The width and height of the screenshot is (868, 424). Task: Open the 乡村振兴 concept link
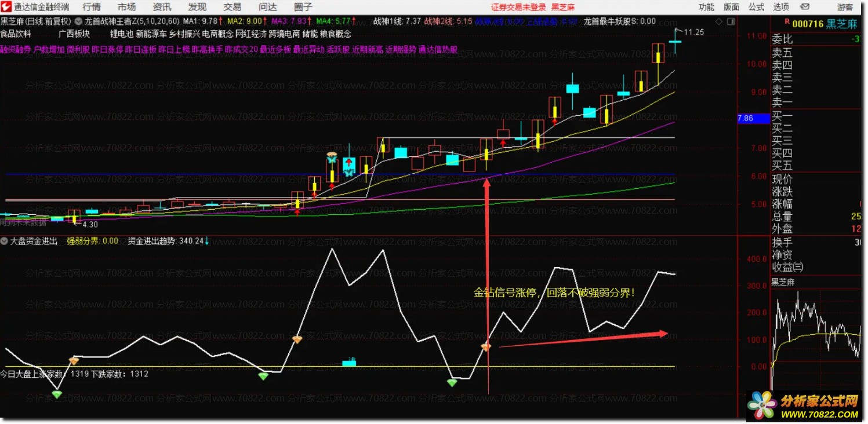click(x=184, y=34)
